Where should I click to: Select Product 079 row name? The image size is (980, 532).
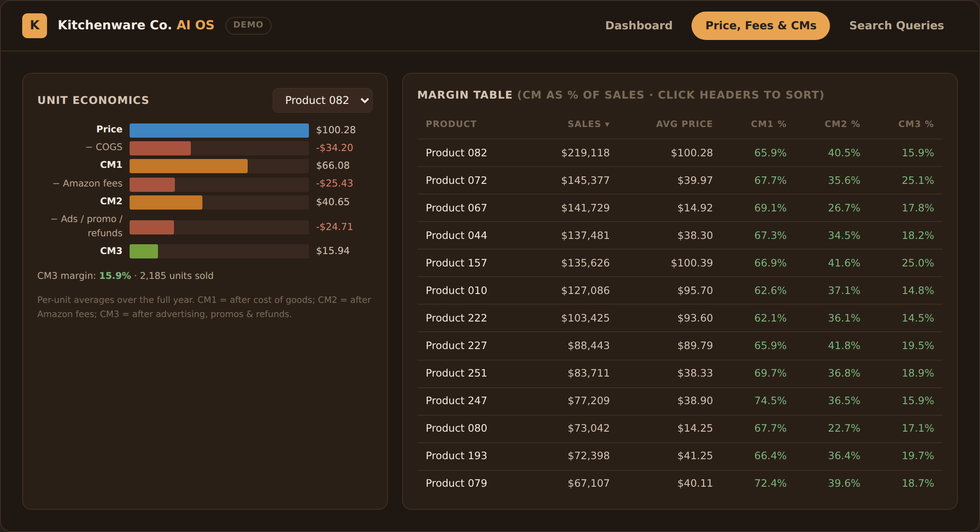pyautogui.click(x=456, y=483)
